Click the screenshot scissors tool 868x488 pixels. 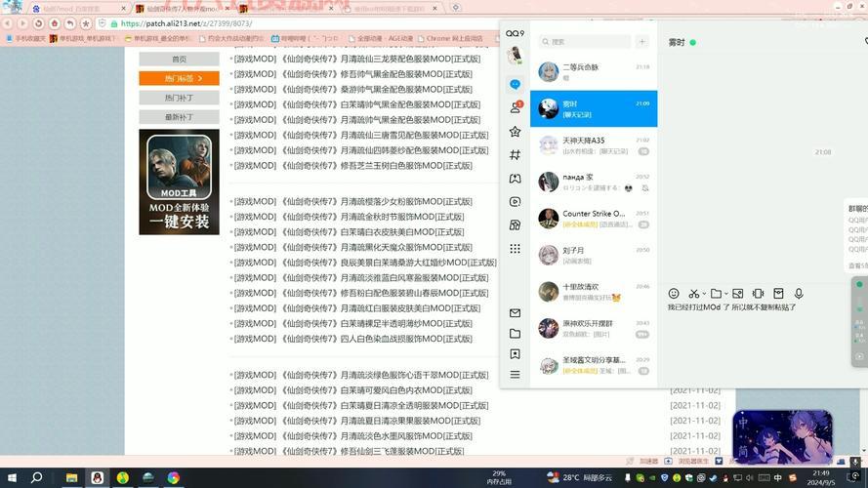pyautogui.click(x=693, y=293)
